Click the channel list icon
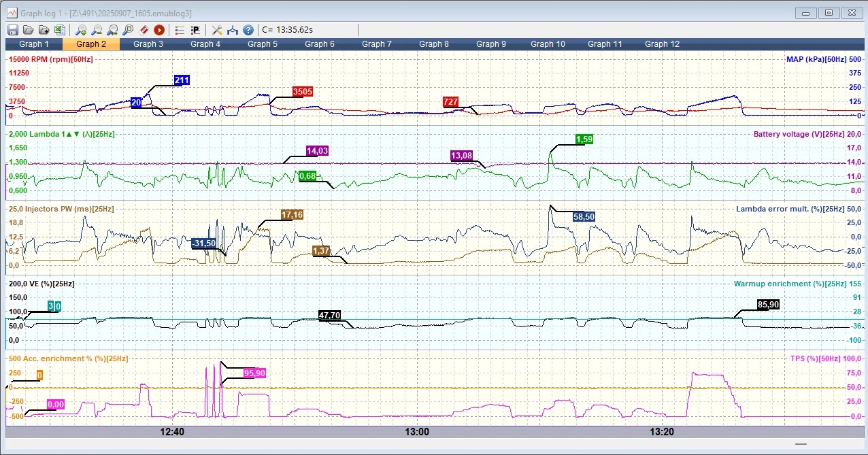This screenshot has height=455, width=868. pyautogui.click(x=180, y=30)
